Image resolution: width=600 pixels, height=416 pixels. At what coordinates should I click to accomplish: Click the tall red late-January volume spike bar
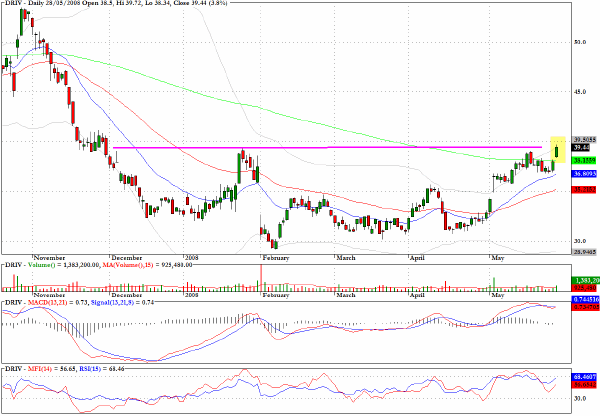(x=261, y=277)
